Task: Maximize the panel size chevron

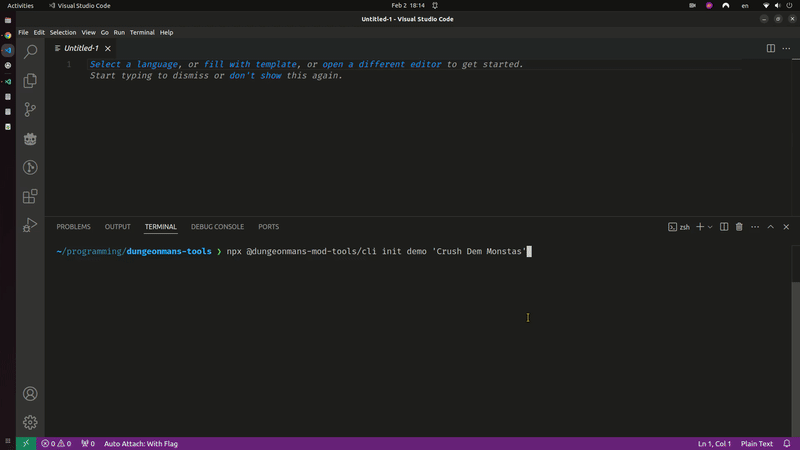Action: (x=770, y=227)
